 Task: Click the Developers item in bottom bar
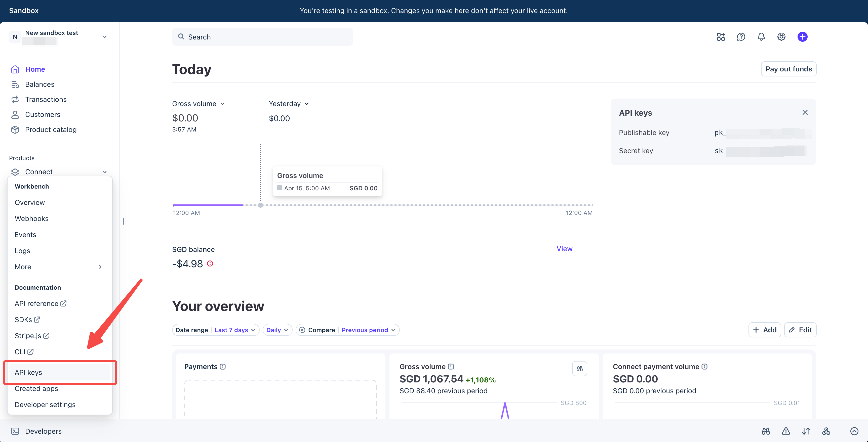click(36, 431)
